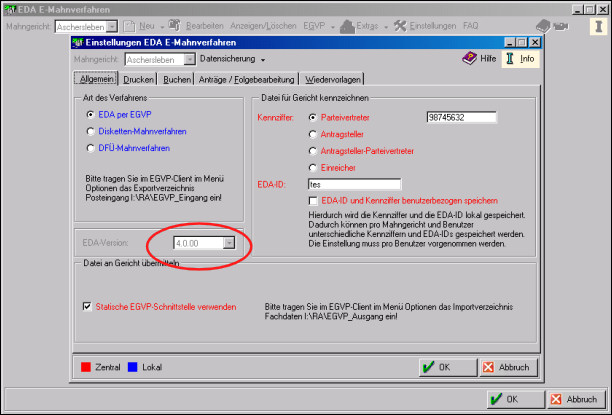Select Antragsteller as Kennziffer type
The image size is (612, 415).
313,134
